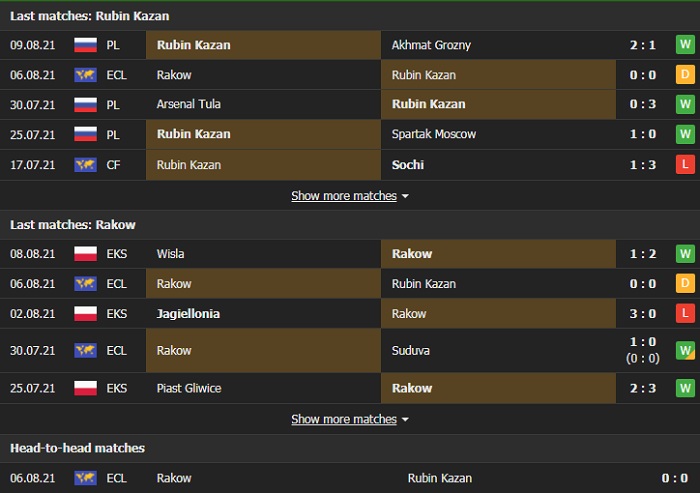The image size is (700, 493).
Task: Click date 08.08.21
Action: pos(33,254)
